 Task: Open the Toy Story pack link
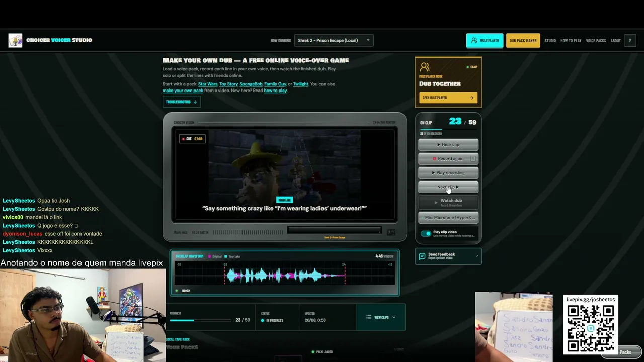[228, 84]
